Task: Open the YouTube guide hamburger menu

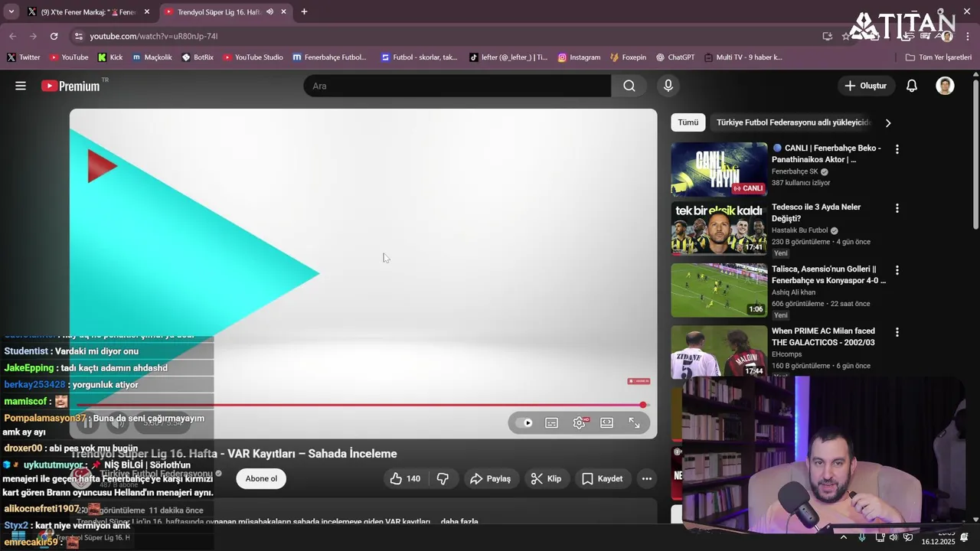Action: pos(21,86)
